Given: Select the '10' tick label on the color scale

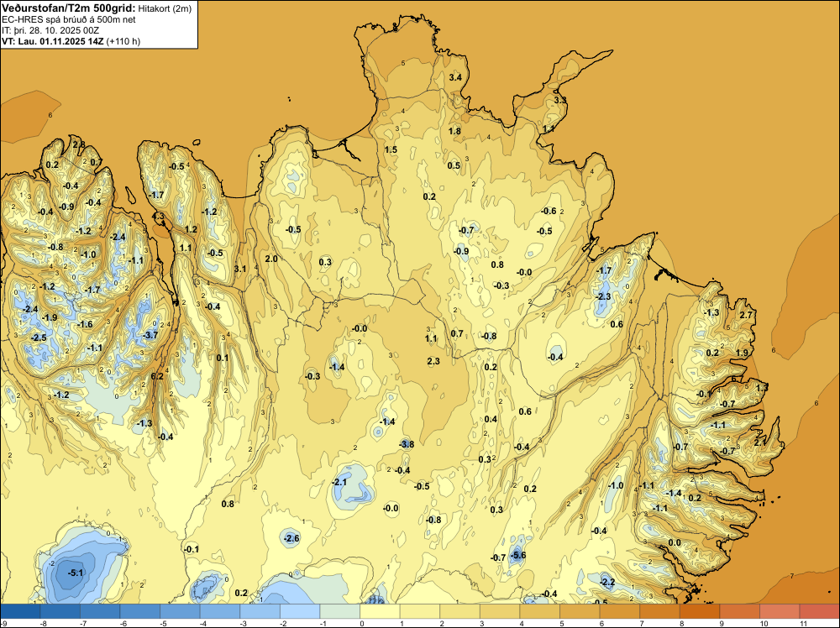Looking at the screenshot, I should (x=763, y=623).
